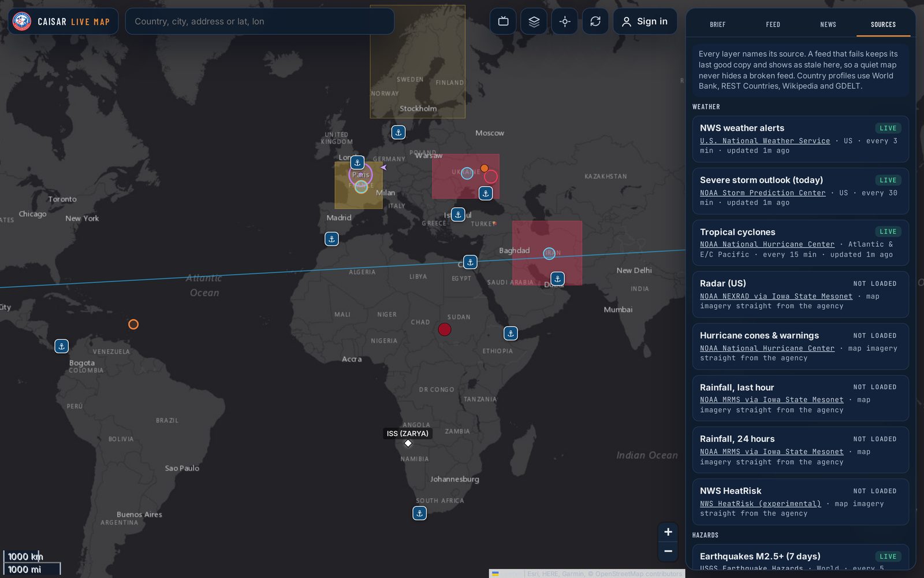The height and width of the screenshot is (578, 924).
Task: Open U.S. National Weather Service link
Action: click(x=765, y=141)
